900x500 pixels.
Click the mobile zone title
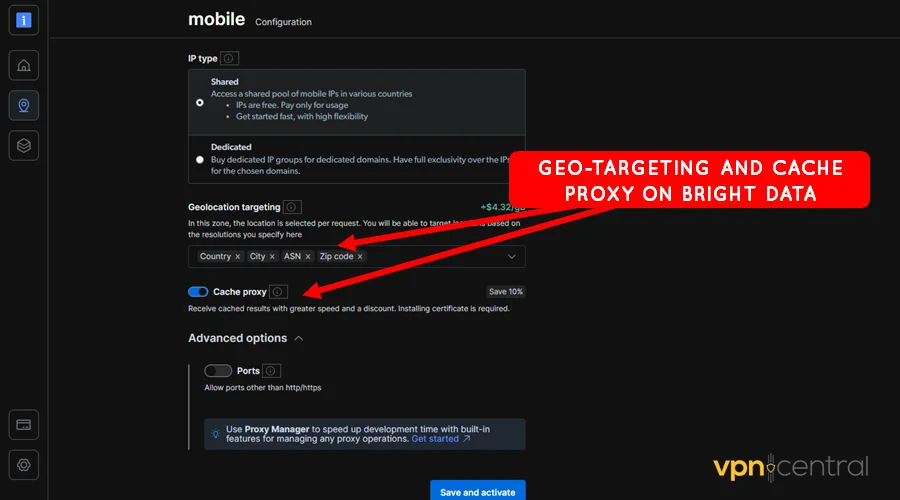click(216, 20)
